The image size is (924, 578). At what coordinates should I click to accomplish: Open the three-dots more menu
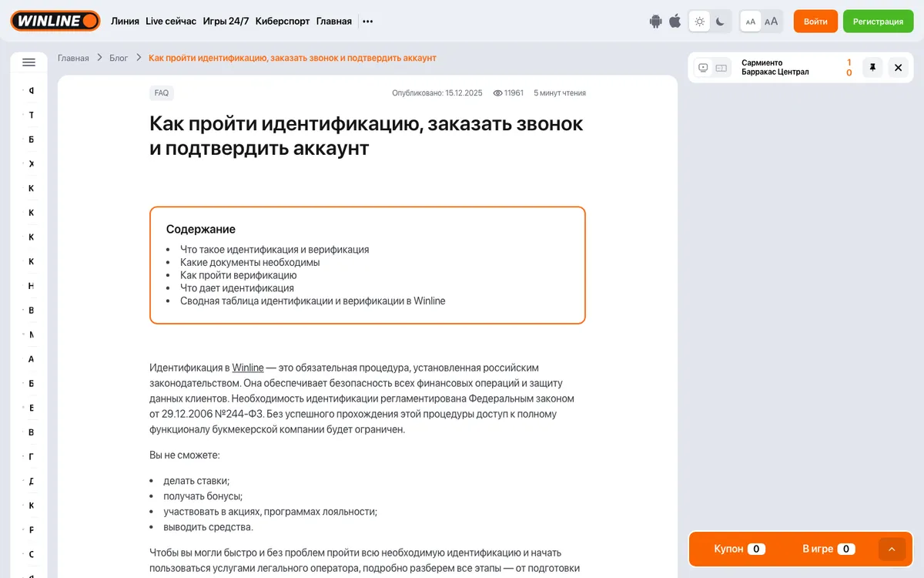click(368, 22)
